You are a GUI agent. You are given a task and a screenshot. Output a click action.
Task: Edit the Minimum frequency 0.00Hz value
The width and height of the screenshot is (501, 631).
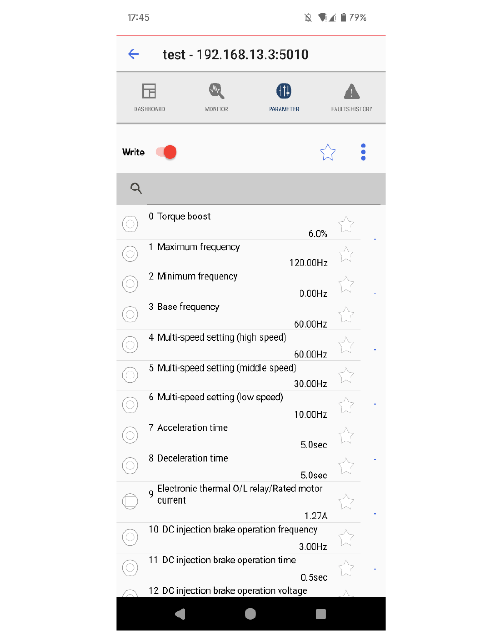coord(313,294)
